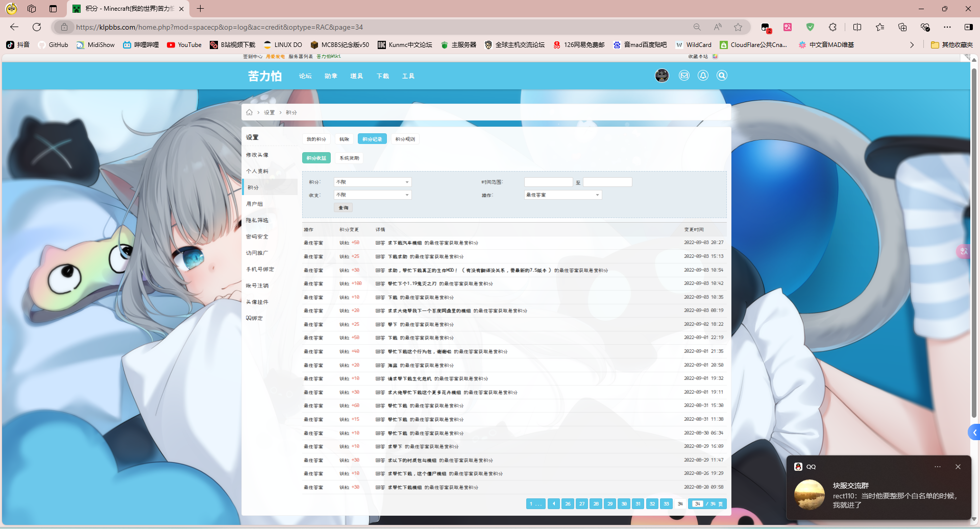Open the mail messages icon in site header
980x529 pixels.
pyautogui.click(x=684, y=76)
